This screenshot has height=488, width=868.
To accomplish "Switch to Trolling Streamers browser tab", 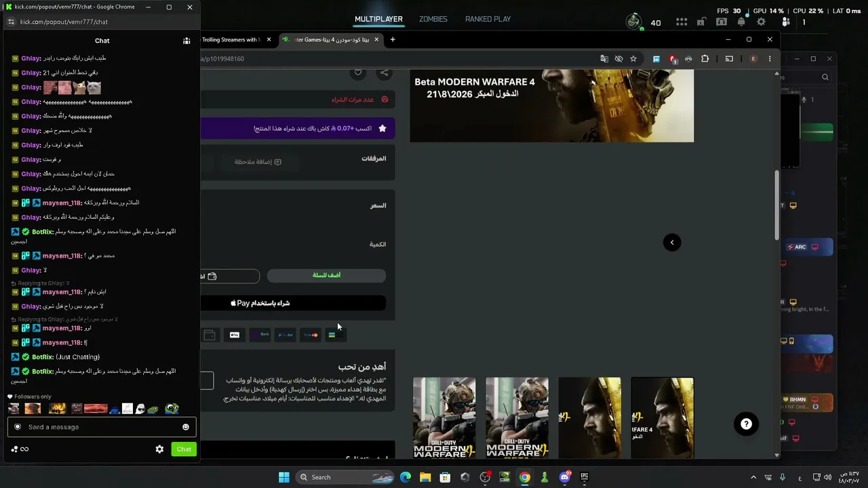I will 231,40.
